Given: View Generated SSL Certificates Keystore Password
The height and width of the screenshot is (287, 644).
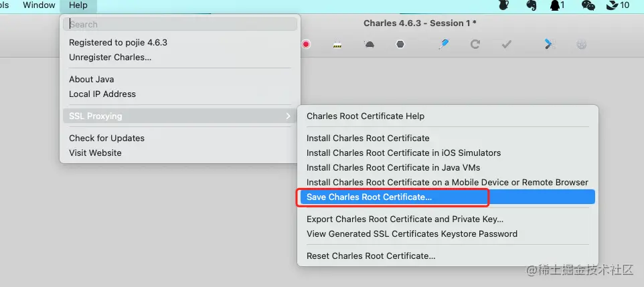Looking at the screenshot, I should (x=448, y=234).
